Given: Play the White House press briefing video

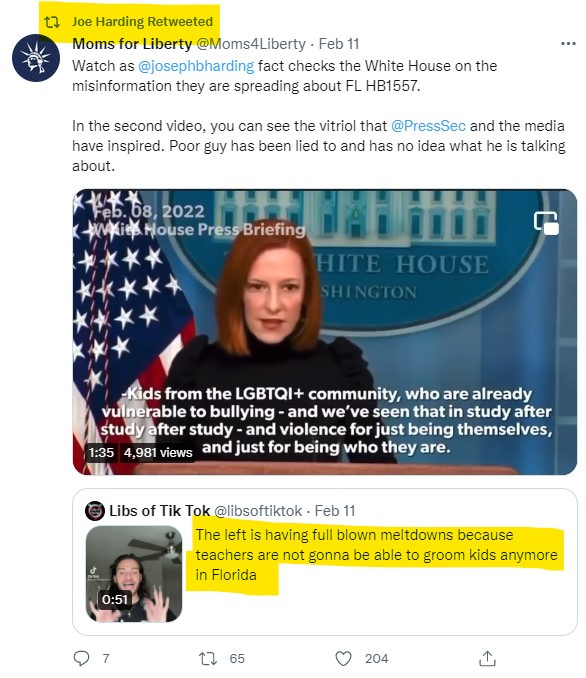Looking at the screenshot, I should click(x=325, y=332).
